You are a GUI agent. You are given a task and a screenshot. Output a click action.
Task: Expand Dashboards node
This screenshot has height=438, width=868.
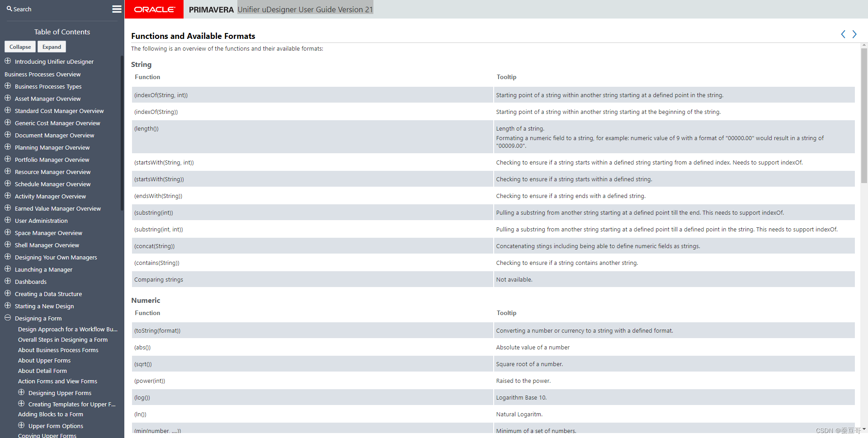(x=8, y=281)
